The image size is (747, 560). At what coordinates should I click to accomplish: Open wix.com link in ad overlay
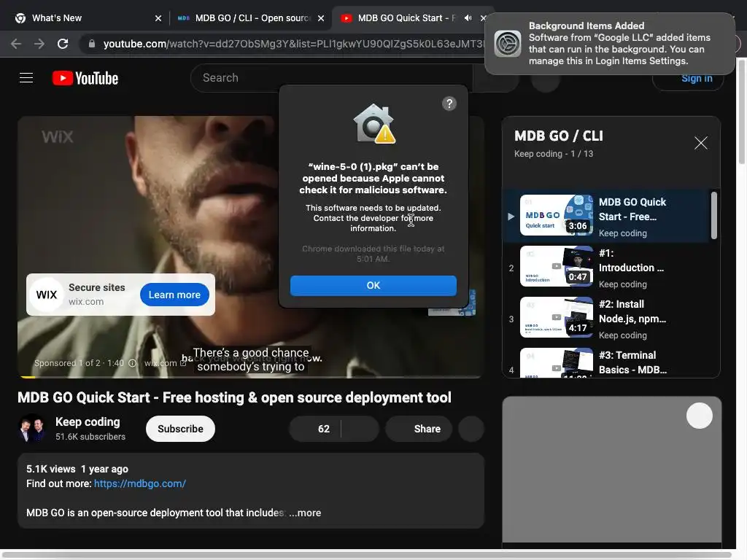[164, 363]
